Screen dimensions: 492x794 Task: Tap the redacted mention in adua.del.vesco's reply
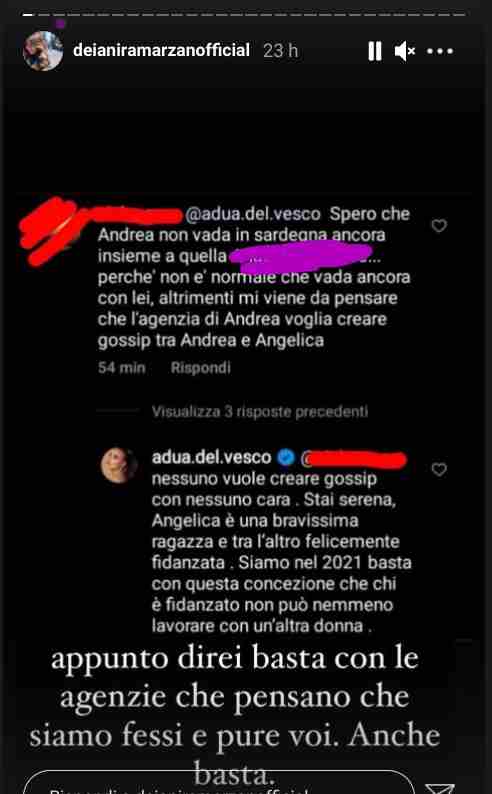pos(353,459)
